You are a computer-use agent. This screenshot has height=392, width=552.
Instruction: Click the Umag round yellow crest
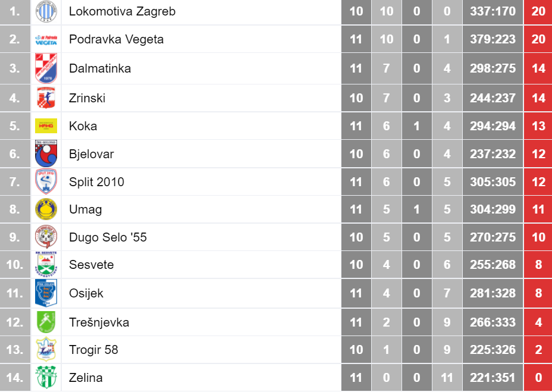click(x=46, y=209)
